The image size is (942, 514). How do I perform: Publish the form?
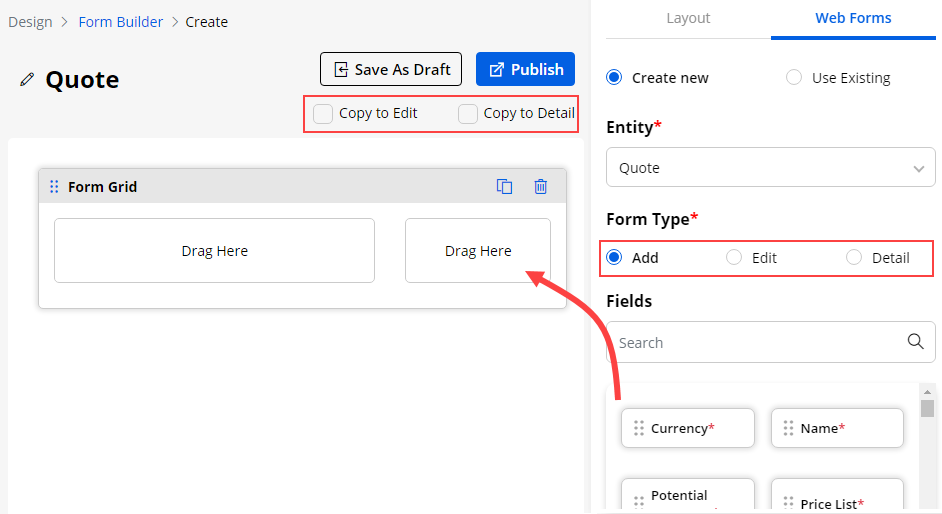(525, 69)
